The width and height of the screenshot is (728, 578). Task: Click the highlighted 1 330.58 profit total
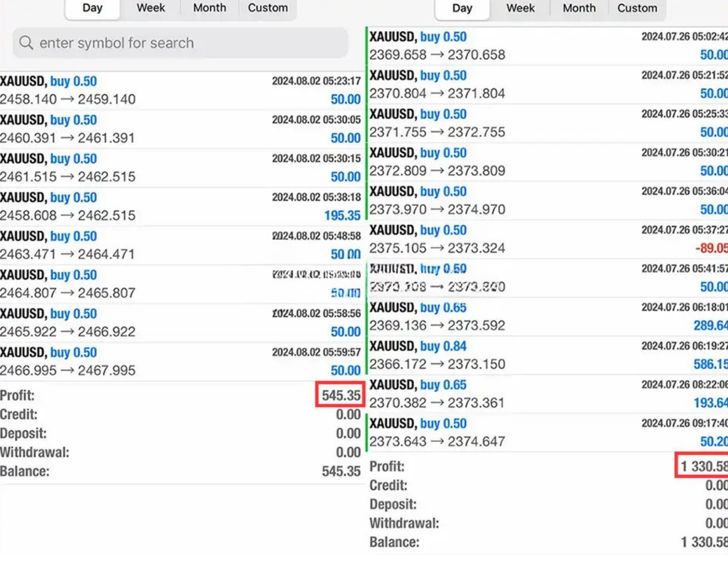pyautogui.click(x=703, y=466)
